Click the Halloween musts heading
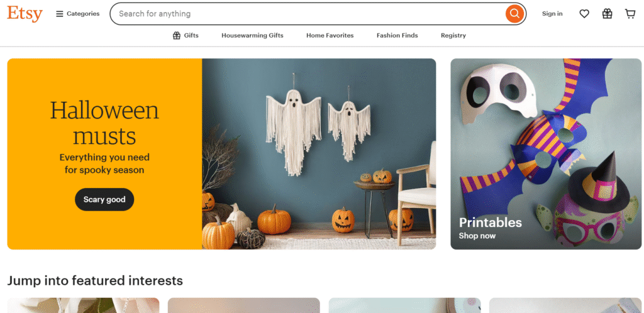 coord(104,123)
